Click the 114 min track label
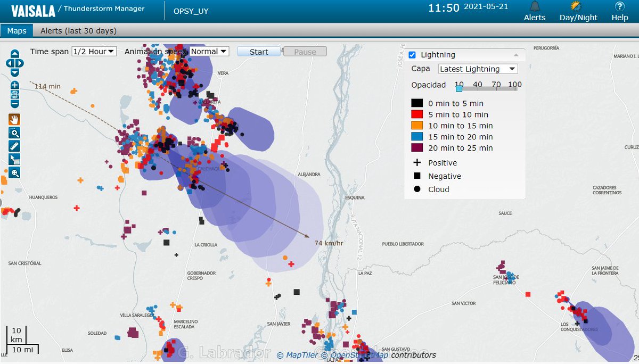The image size is (639, 364). tap(48, 86)
